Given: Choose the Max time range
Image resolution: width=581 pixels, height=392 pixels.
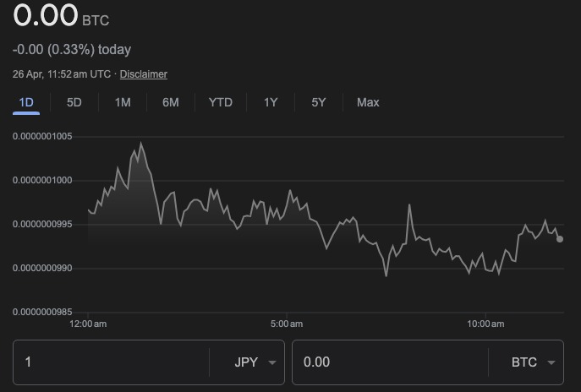Looking at the screenshot, I should pyautogui.click(x=368, y=102).
